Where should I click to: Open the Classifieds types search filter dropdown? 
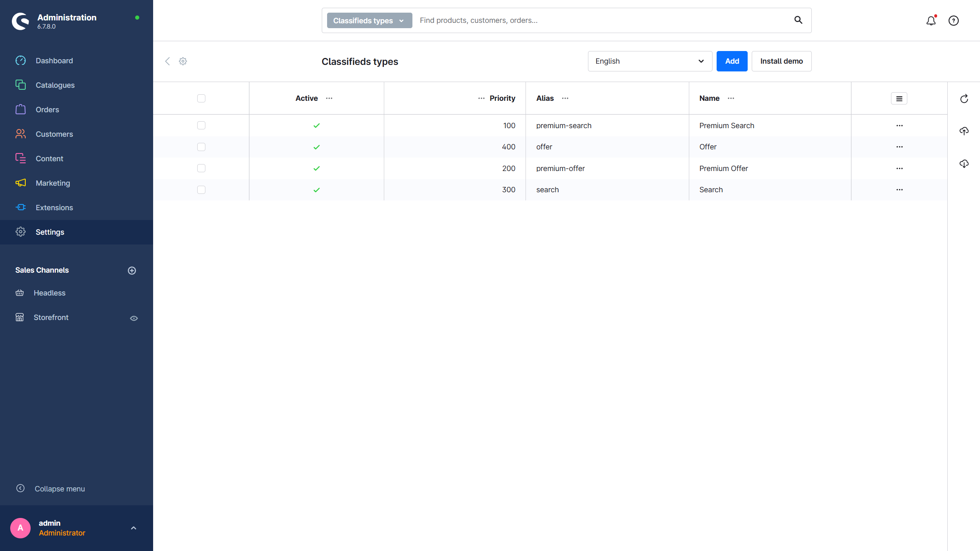point(369,21)
